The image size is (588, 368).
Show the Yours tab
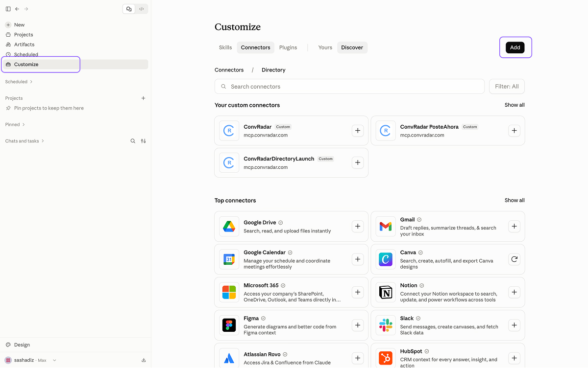tap(325, 47)
